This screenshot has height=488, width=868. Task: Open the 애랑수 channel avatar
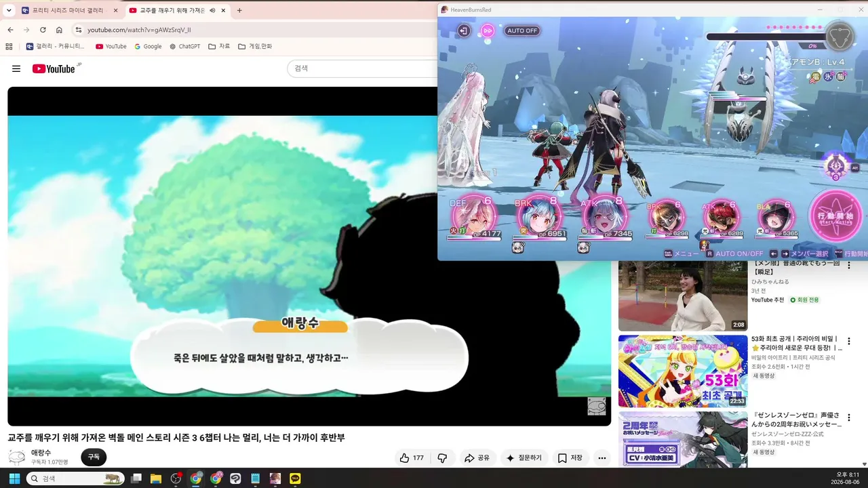click(17, 457)
